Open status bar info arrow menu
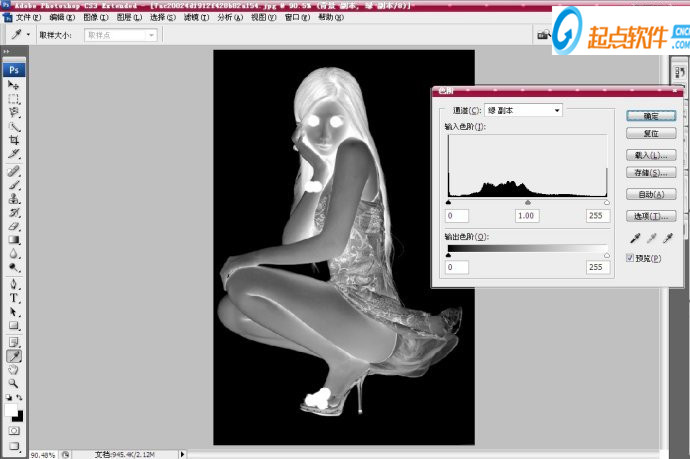This screenshot has height=459, width=690. point(182,454)
